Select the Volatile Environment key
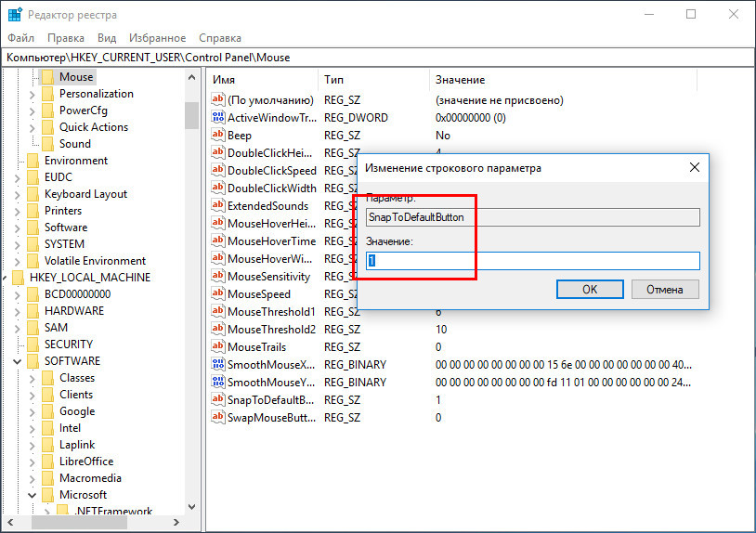Screen dimensions: 756x533 pyautogui.click(x=95, y=261)
